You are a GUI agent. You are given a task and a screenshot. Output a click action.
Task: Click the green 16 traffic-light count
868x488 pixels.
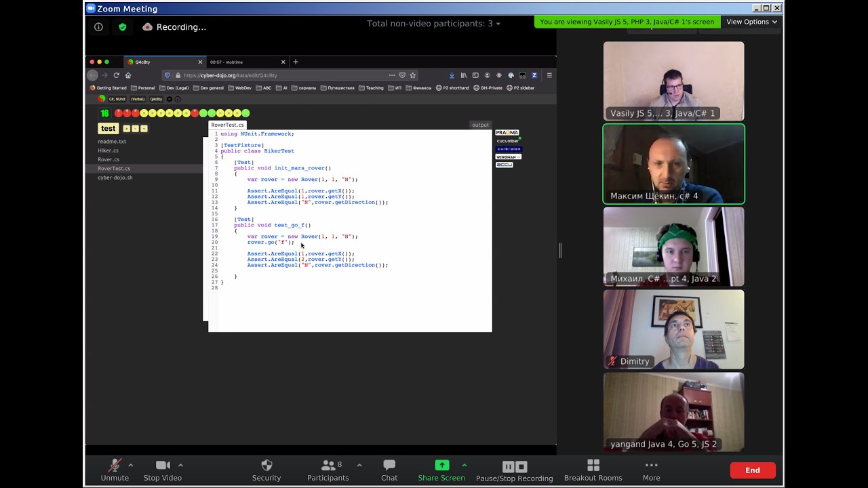[104, 113]
